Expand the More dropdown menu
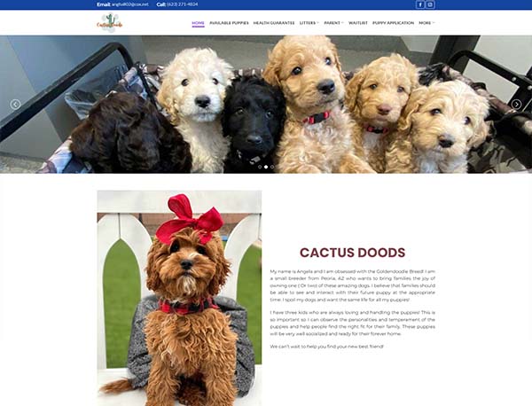Image resolution: width=532 pixels, height=406 pixels. point(426,23)
